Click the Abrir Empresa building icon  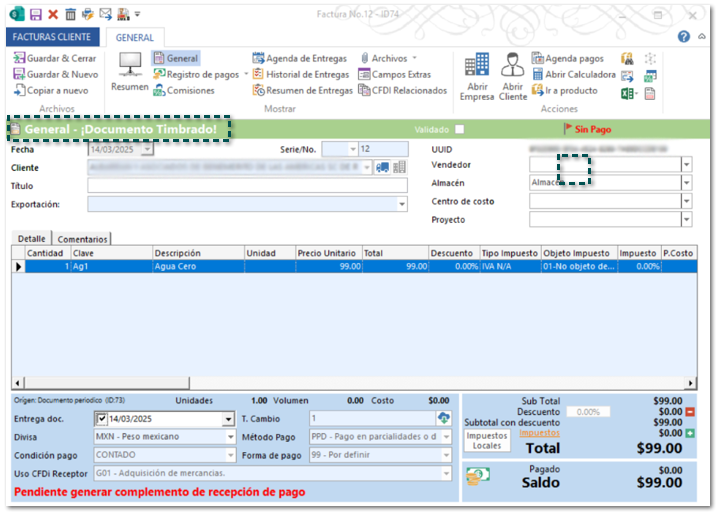[477, 66]
